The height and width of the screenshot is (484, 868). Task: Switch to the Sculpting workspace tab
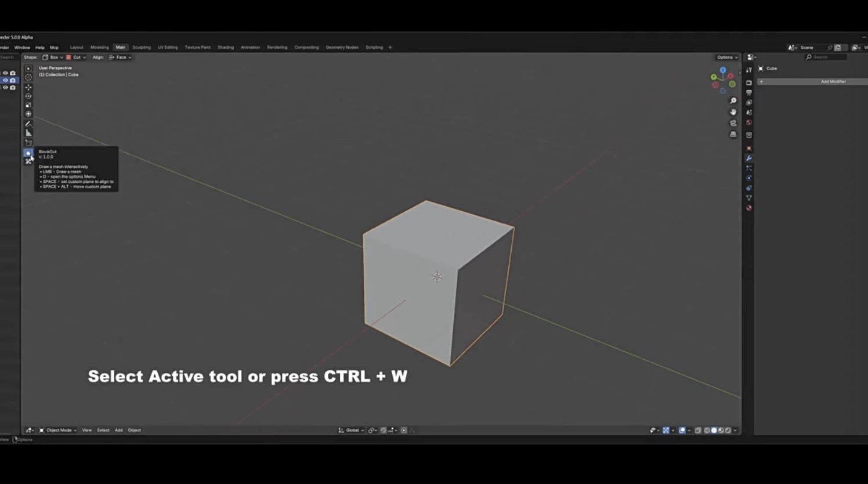click(141, 48)
